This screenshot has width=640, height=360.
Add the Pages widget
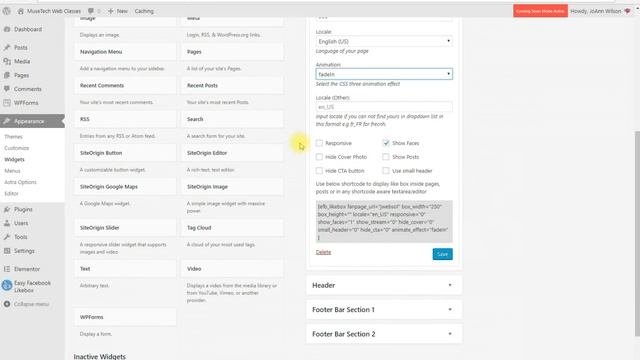(232, 52)
